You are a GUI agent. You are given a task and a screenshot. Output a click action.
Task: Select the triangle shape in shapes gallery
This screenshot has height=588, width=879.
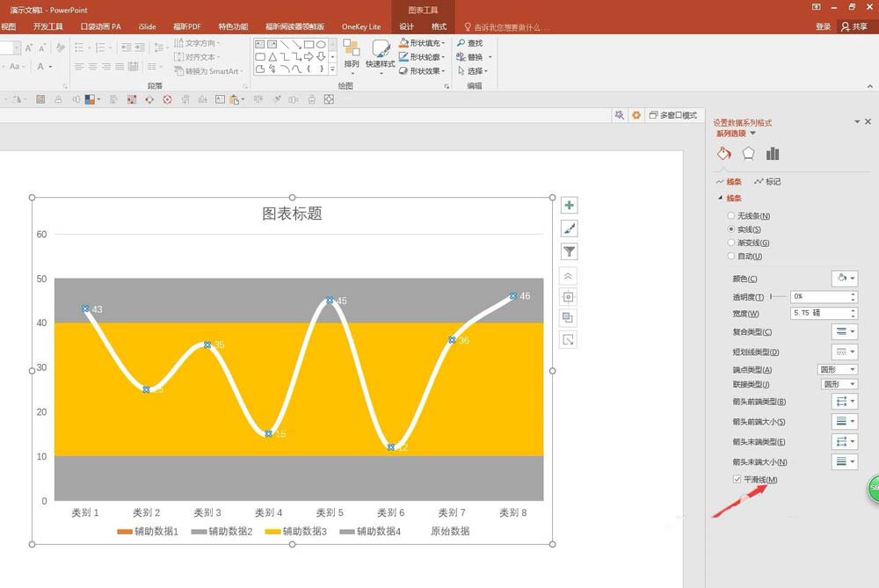[x=272, y=56]
